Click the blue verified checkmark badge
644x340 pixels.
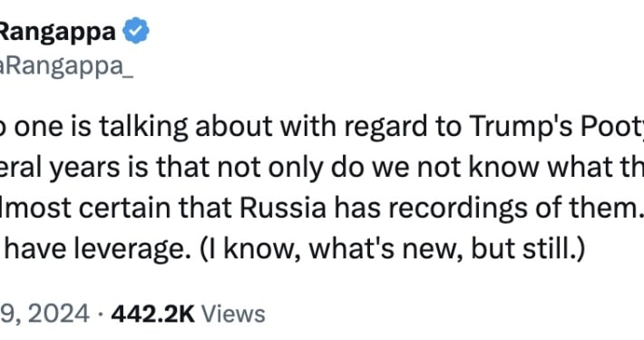pos(136,31)
